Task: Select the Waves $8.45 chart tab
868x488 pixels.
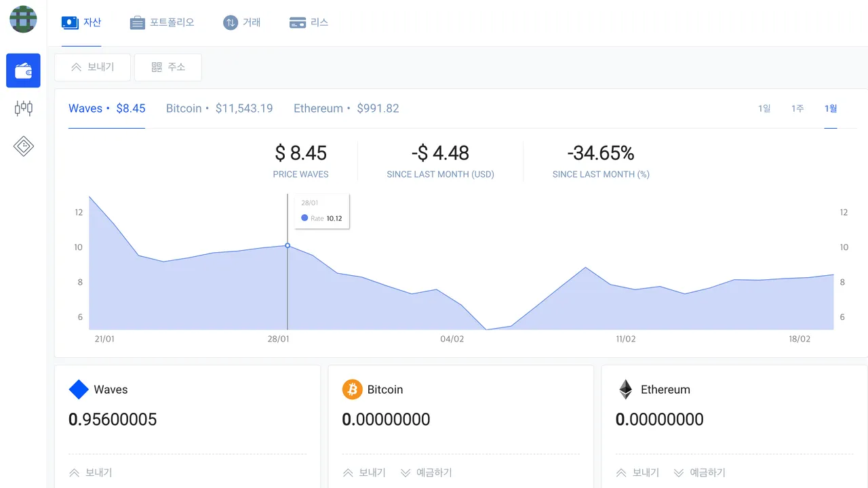Action: point(107,108)
